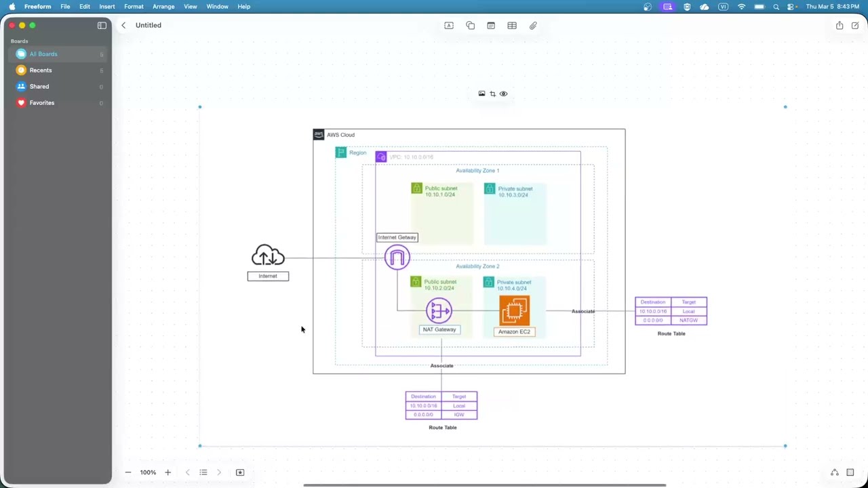Open Wi-Fi status in menu bar

point(741,7)
